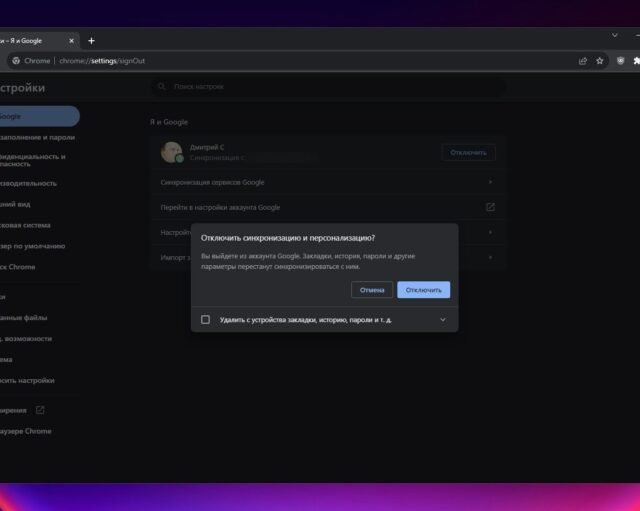Open 'Синхронизация сервисов Google' row
640x511 pixels.
[328, 182]
